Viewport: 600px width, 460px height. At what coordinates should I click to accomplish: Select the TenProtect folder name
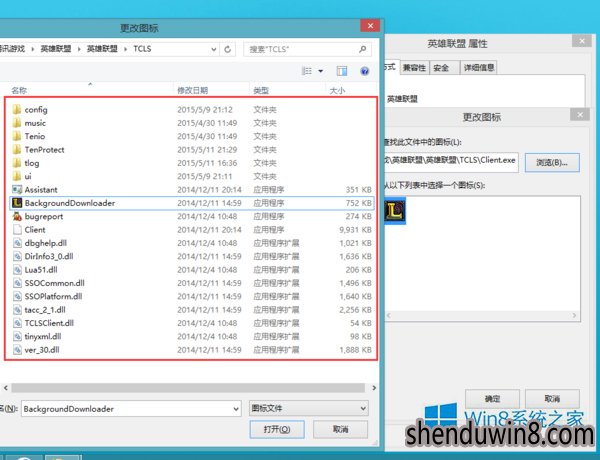click(44, 150)
